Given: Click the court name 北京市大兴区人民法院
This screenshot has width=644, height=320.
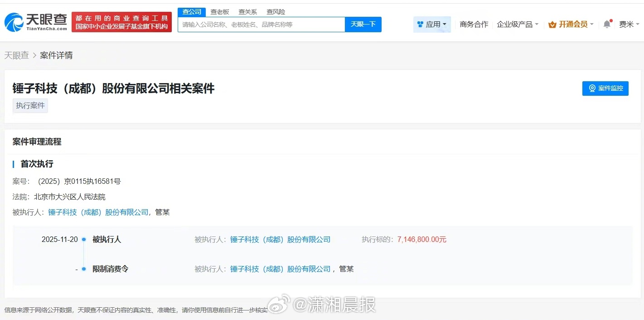Looking at the screenshot, I should click(x=69, y=197).
